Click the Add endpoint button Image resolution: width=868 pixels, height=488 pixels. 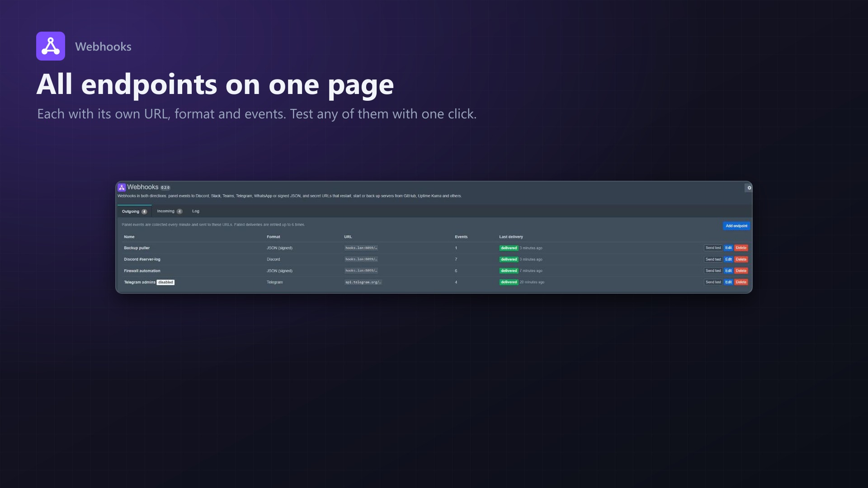[x=736, y=226]
